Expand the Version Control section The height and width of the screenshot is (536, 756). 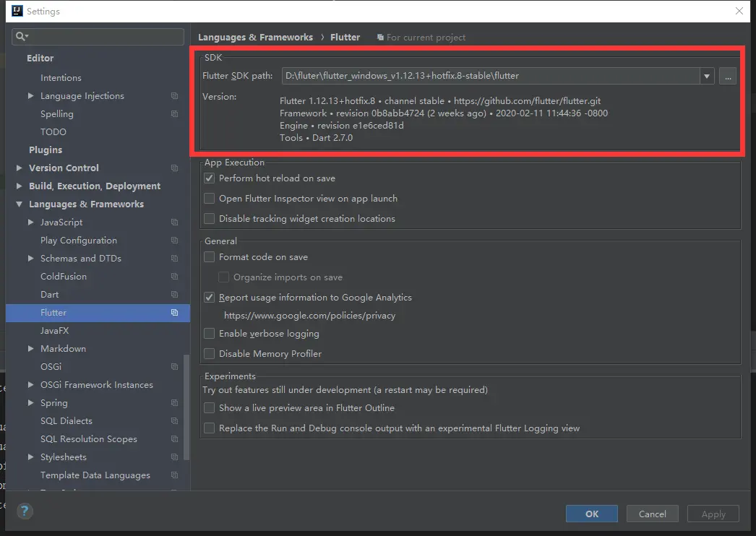tap(20, 168)
